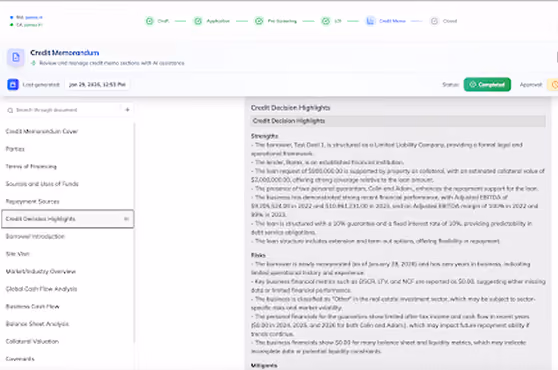The image size is (558, 370).
Task: Go to Collateral Valuation section
Action: click(32, 341)
